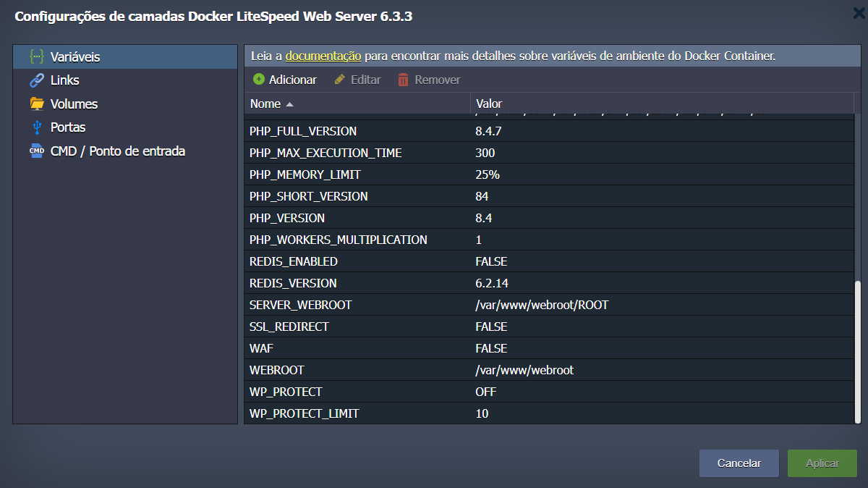Viewport: 868px width, 488px height.
Task: Select the REDIS_VERSION variable
Action: click(293, 283)
